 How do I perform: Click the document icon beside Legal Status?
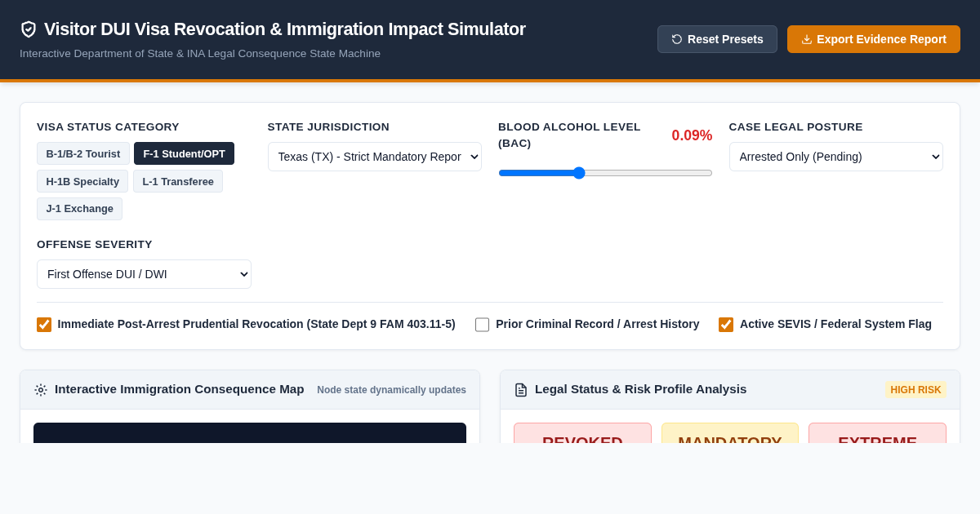click(x=521, y=390)
